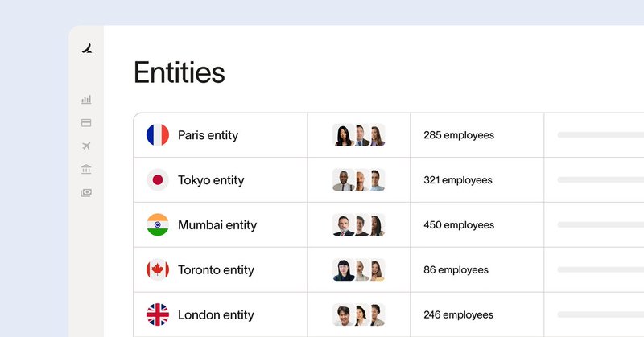This screenshot has width=644, height=337.
Task: Open the bank building icon
Action: click(x=86, y=169)
